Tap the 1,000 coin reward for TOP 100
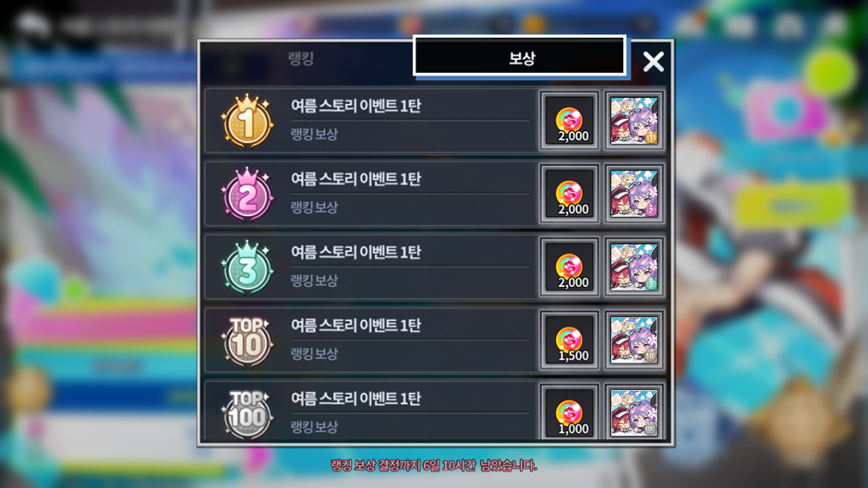Viewport: 868px width, 488px height. [570, 412]
